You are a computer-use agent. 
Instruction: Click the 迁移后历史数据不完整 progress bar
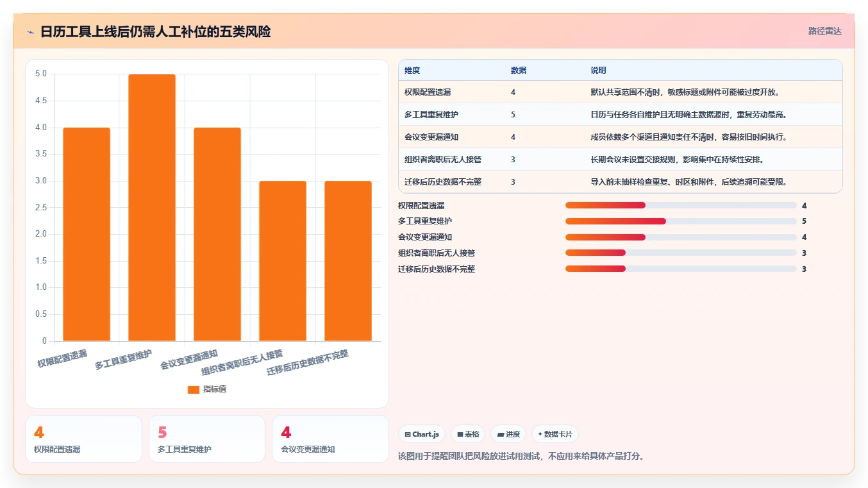tap(681, 269)
